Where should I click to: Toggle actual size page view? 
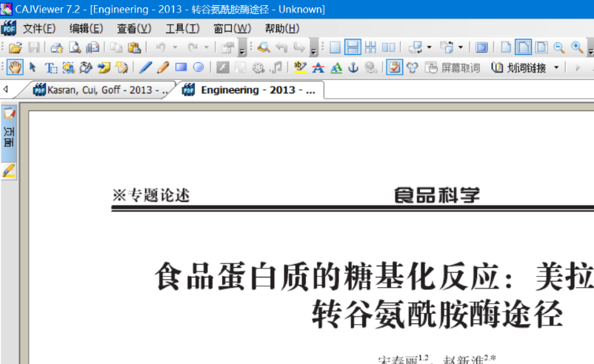click(x=506, y=47)
